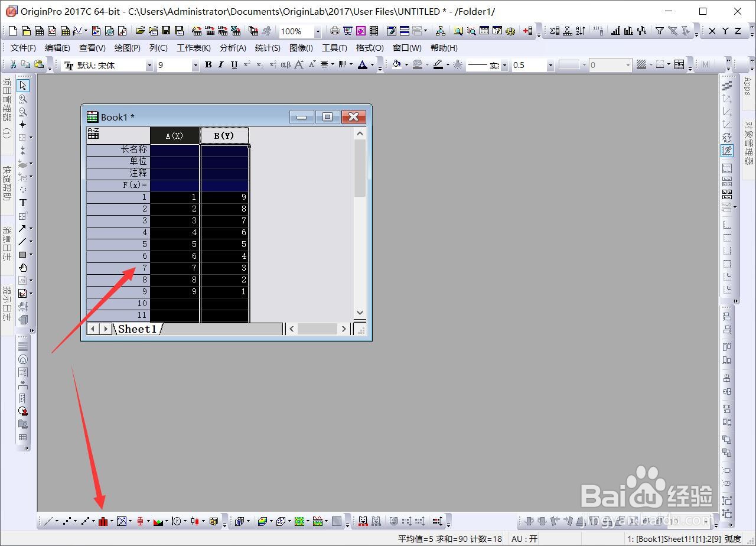Open the line width dropdown showing 0.5
Screen dimensions: 756x546
pyautogui.click(x=550, y=66)
